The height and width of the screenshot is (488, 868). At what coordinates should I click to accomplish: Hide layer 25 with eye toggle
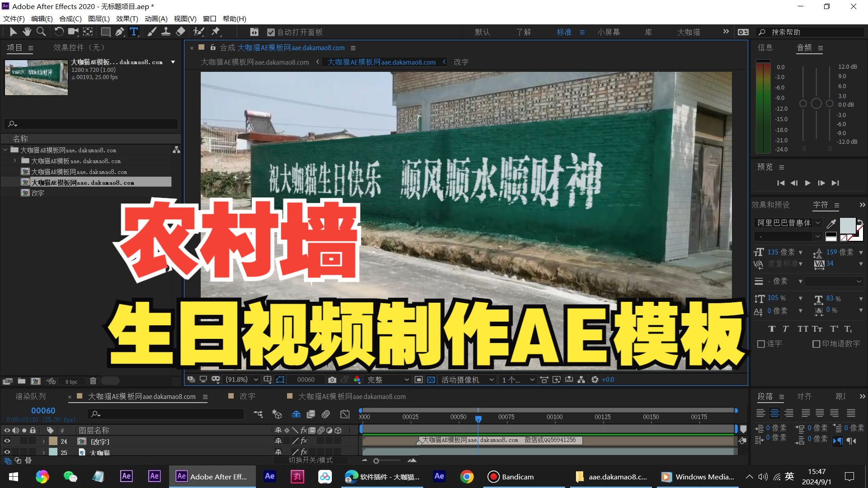pyautogui.click(x=7, y=452)
